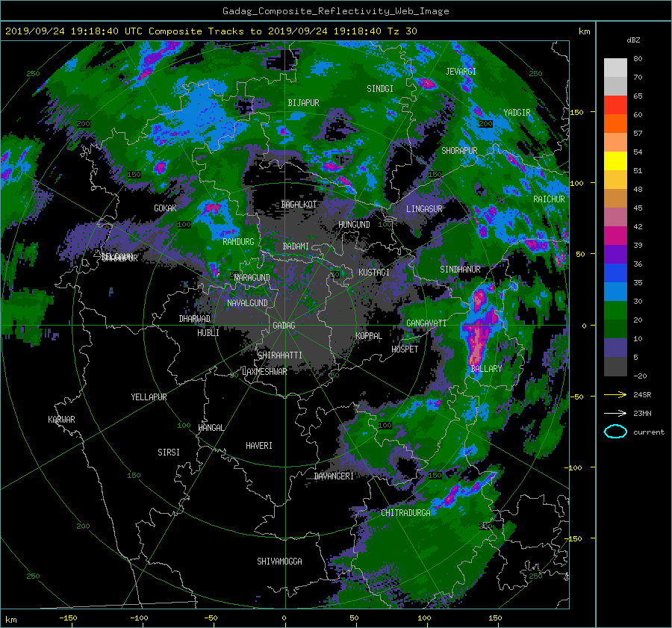This screenshot has height=628, width=672.
Task: Select the SINDGI city label
Action: [x=380, y=88]
